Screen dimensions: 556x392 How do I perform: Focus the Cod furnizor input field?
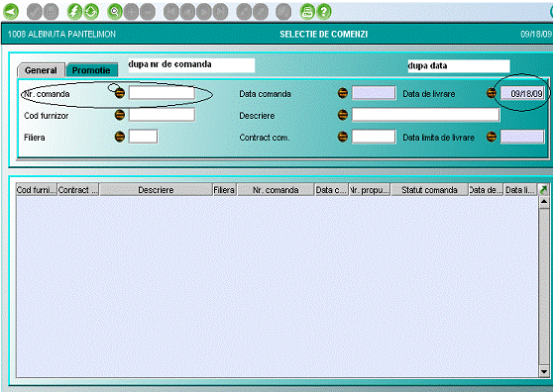tap(162, 115)
